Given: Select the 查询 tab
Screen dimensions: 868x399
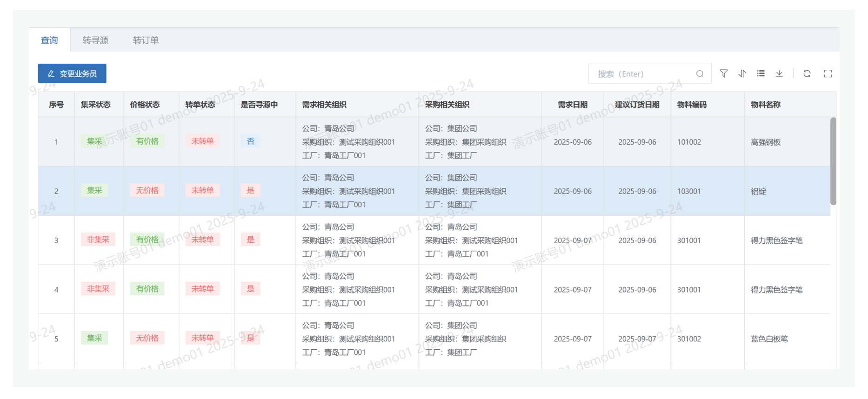Looking at the screenshot, I should click(x=49, y=40).
